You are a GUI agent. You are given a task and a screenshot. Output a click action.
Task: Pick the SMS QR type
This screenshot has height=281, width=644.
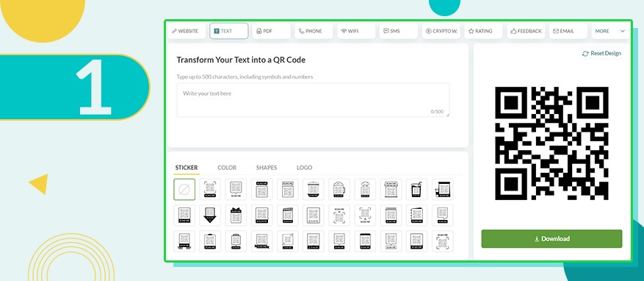pyautogui.click(x=399, y=31)
